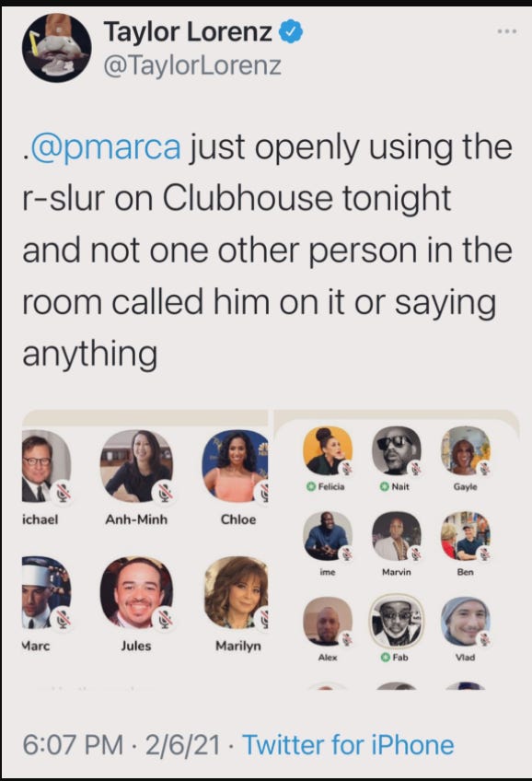The image size is (532, 781).
Task: Click the green badge next to Fab
Action: [x=385, y=658]
